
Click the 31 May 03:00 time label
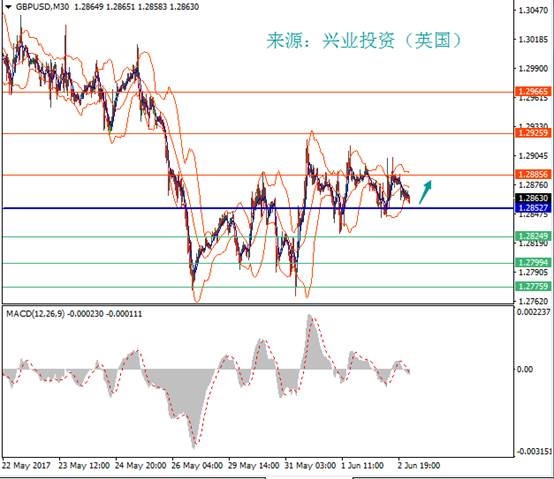point(310,466)
